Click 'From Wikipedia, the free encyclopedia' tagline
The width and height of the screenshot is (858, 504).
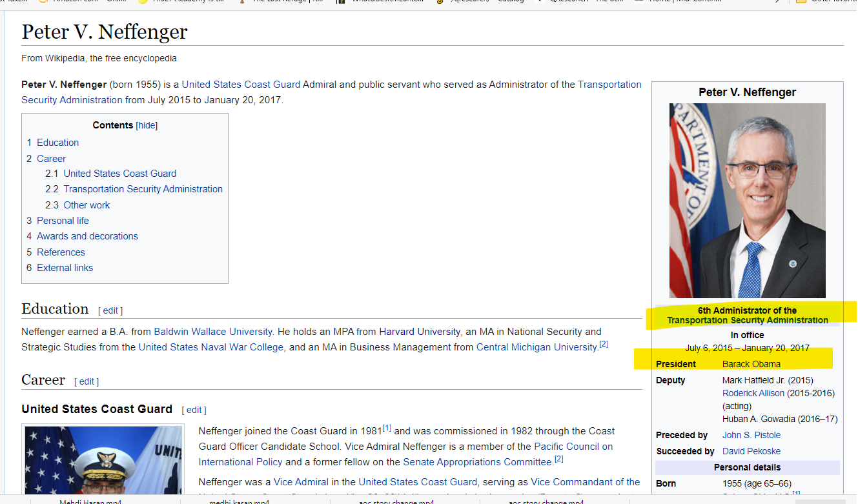[x=99, y=58]
